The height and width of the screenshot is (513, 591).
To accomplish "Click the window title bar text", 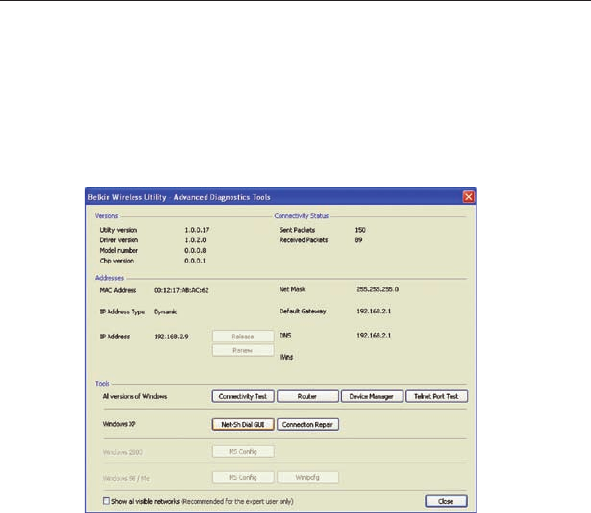I will (x=179, y=197).
